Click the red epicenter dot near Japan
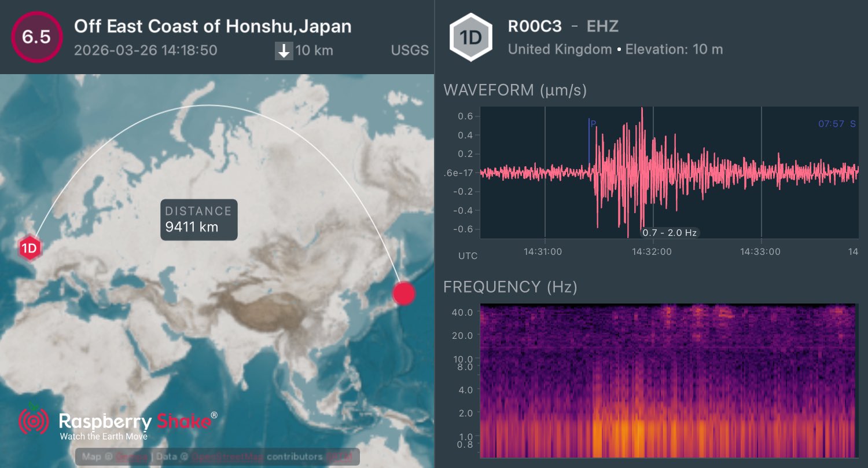The width and height of the screenshot is (868, 468). tap(404, 293)
